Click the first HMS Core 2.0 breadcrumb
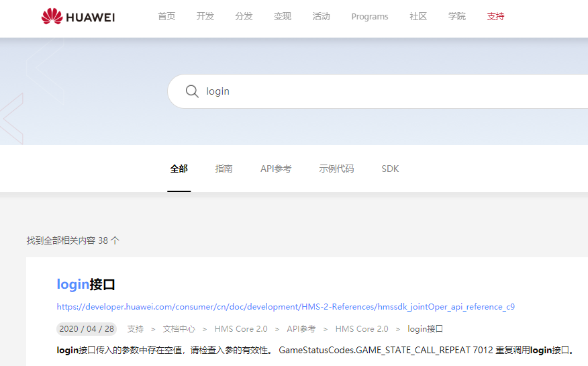Screen dimensions: 588x366 [x=241, y=329]
